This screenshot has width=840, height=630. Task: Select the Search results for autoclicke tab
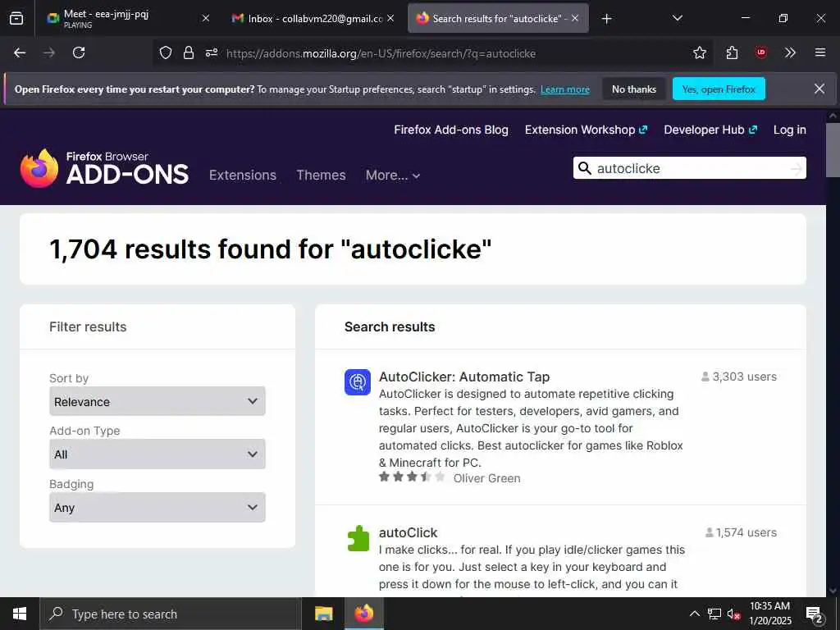pos(498,18)
